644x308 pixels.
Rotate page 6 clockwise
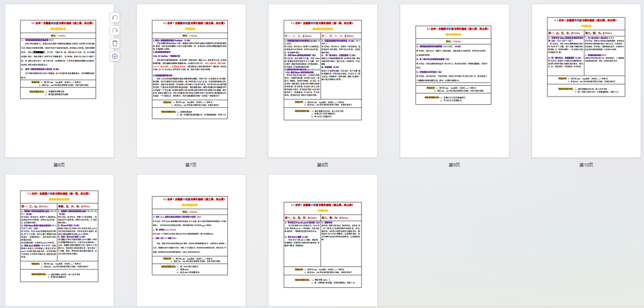[115, 30]
